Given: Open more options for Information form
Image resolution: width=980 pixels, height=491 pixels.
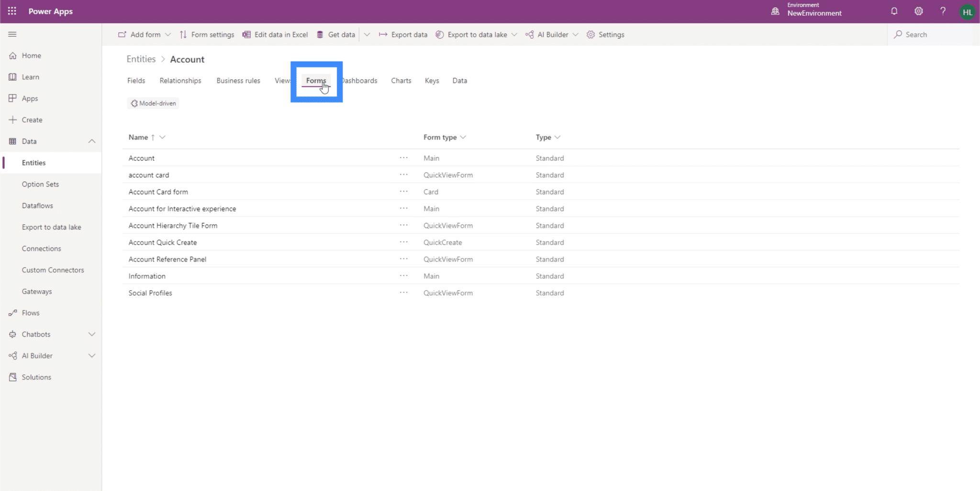Looking at the screenshot, I should pyautogui.click(x=404, y=276).
